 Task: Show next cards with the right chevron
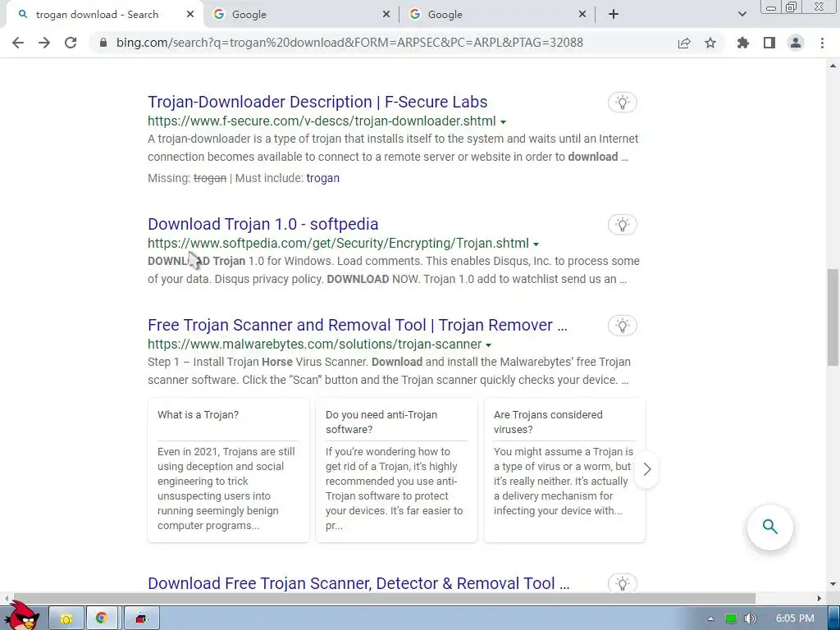(x=646, y=469)
